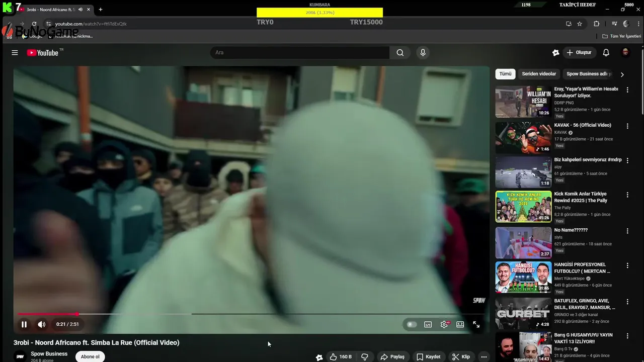Mute the 3robi tab audio icon
The height and width of the screenshot is (362, 644).
tap(80, 10)
